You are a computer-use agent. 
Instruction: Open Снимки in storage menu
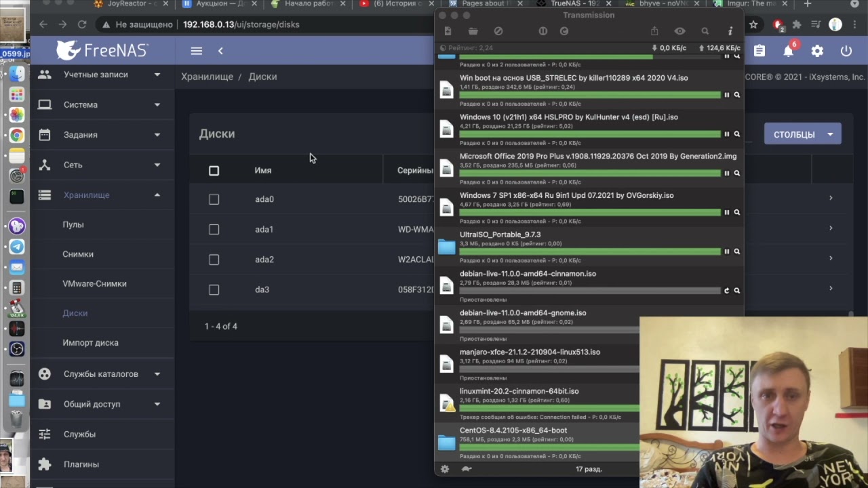pos(78,254)
